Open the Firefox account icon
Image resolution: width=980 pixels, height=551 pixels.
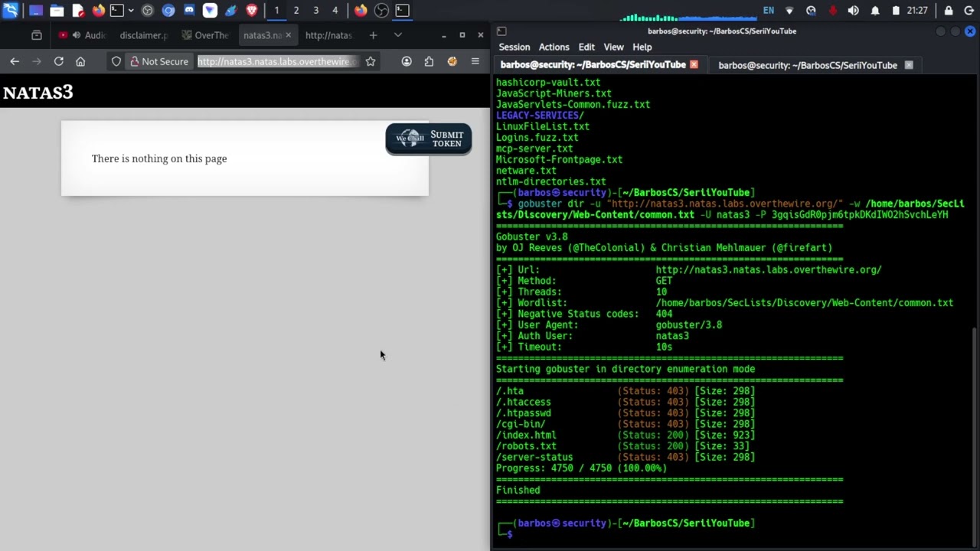(x=407, y=61)
